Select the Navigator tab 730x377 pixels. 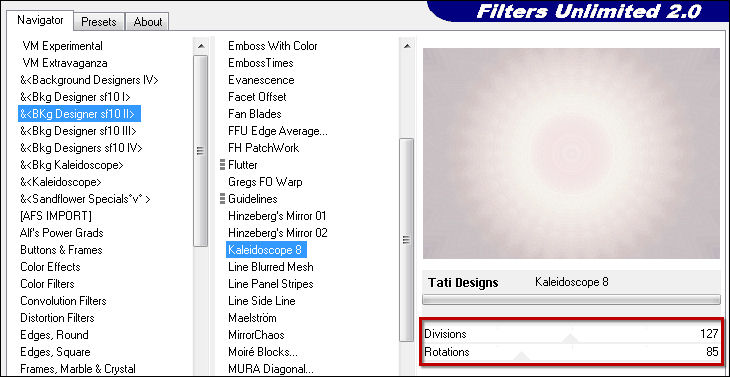coord(40,20)
